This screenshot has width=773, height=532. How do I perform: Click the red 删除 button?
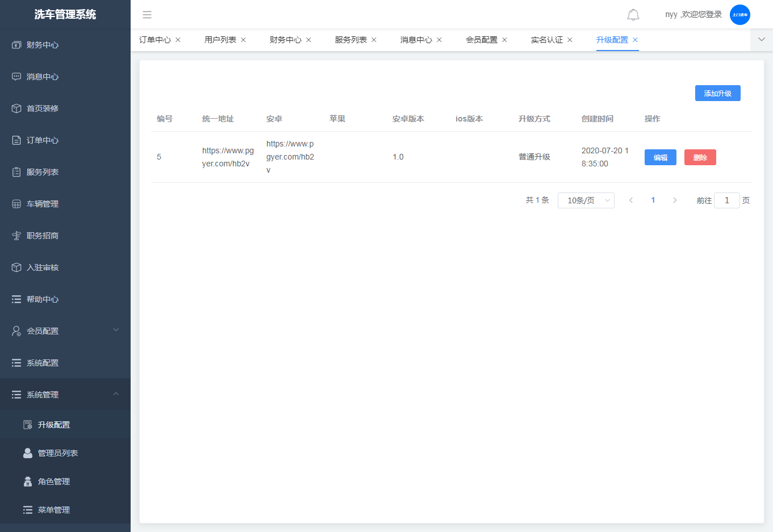point(700,157)
